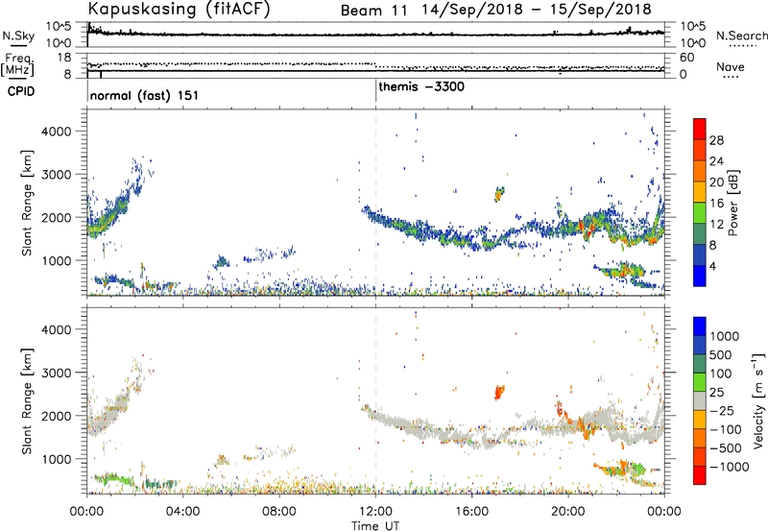Click the Slant Range [km] label of velocity panel
Image resolution: width=768 pixels, height=532 pixels.
point(27,400)
